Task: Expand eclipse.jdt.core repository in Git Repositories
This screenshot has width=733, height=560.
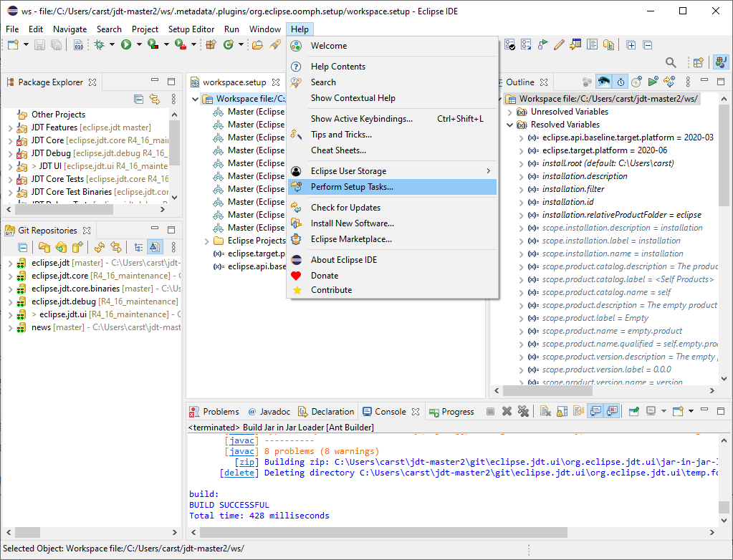Action: (10, 276)
